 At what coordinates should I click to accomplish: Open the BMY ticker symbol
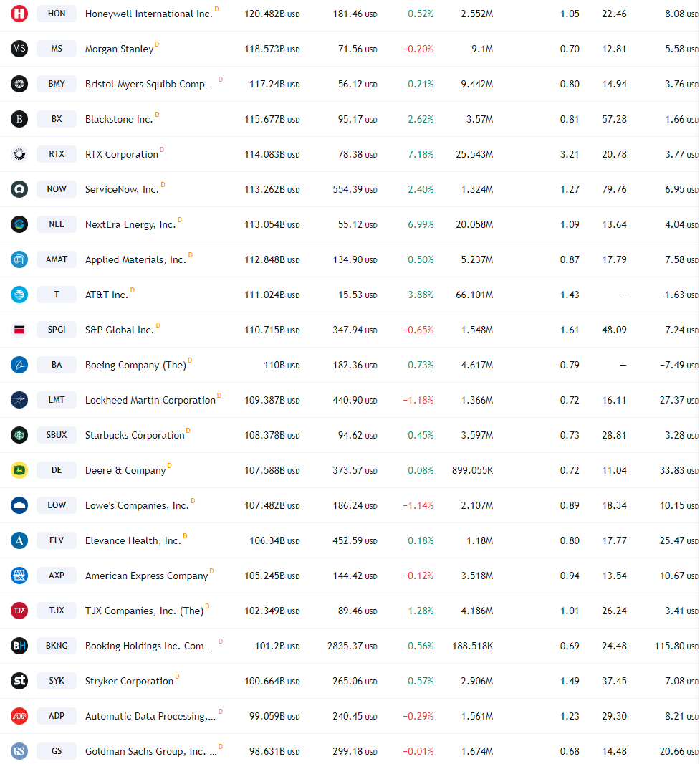57,84
